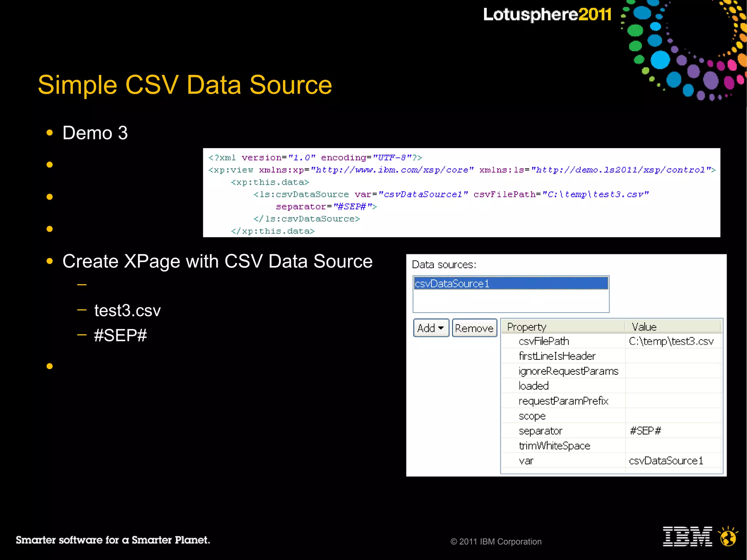
Task: Click the Create XPage with CSV Data Source text
Action: point(217,262)
